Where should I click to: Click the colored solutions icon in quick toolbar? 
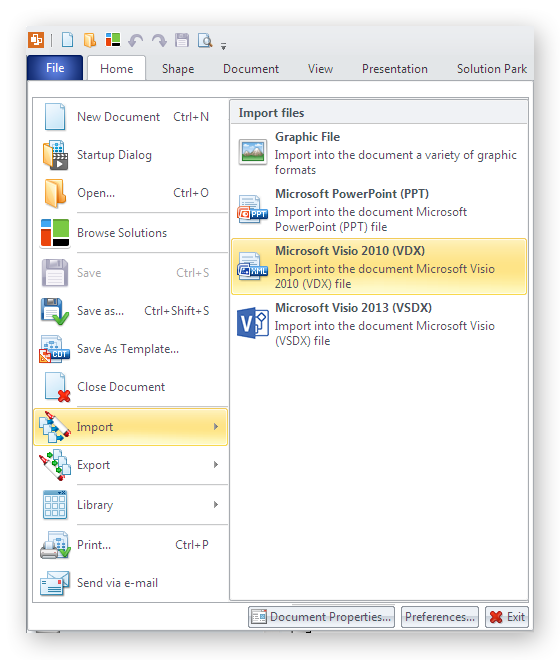point(112,40)
